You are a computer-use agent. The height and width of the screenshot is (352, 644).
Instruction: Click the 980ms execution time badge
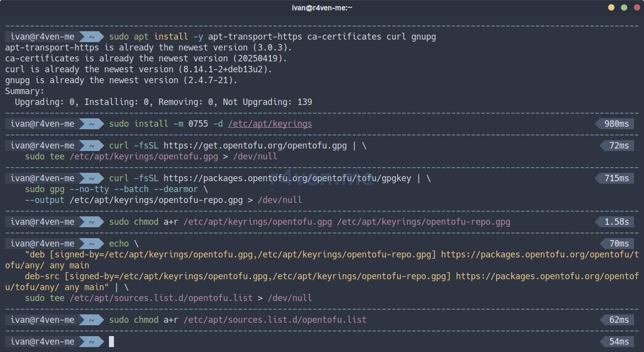(x=616, y=124)
